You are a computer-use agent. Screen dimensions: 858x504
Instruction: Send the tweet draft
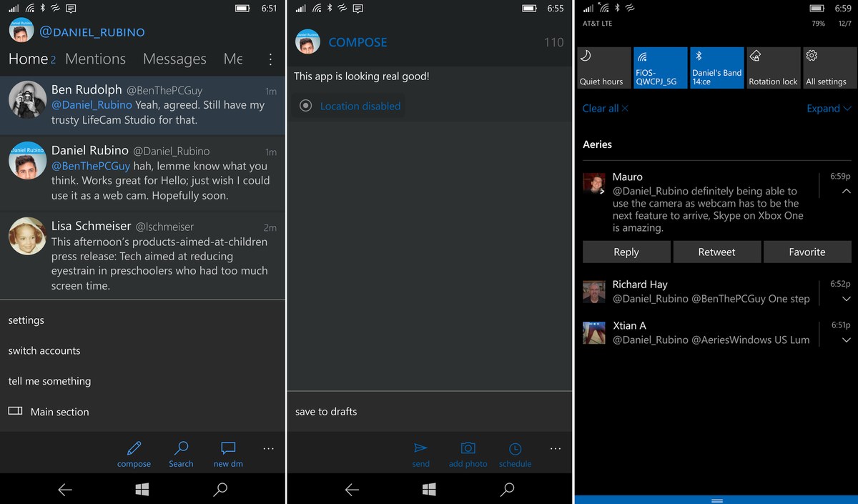tap(420, 453)
